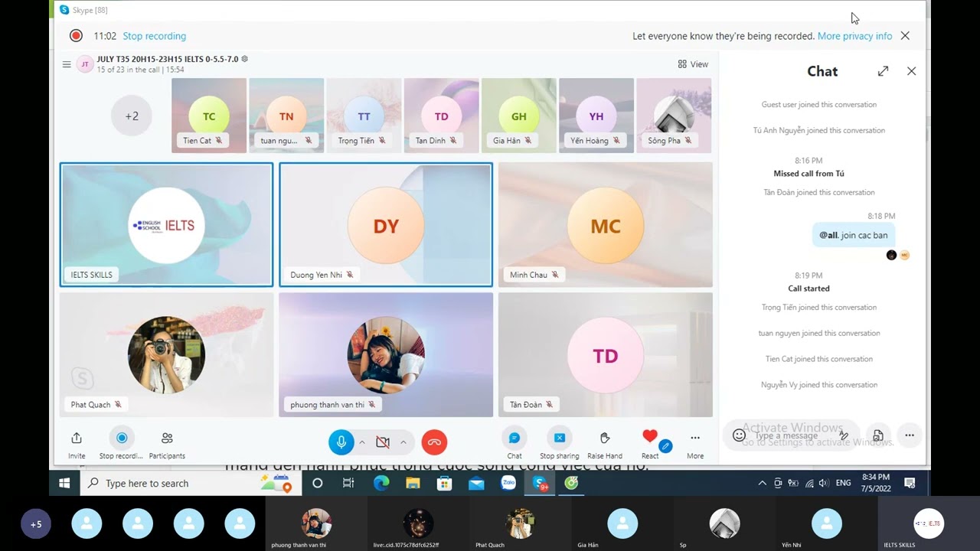Open the React pencil edit badge
Screen dimensions: 980x551
(665, 445)
